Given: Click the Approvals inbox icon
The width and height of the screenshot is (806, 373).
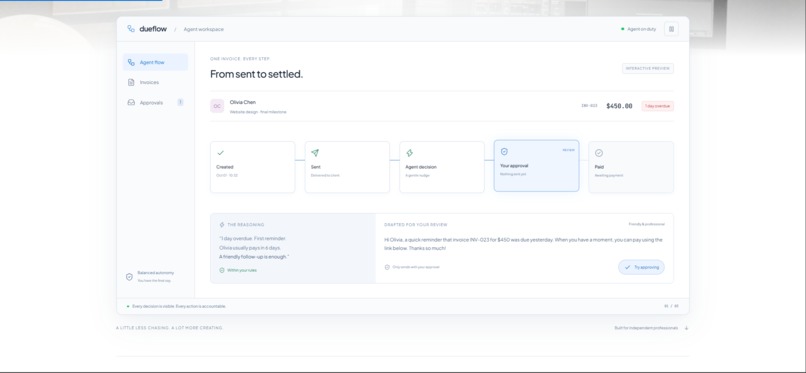Looking at the screenshot, I should pyautogui.click(x=131, y=103).
